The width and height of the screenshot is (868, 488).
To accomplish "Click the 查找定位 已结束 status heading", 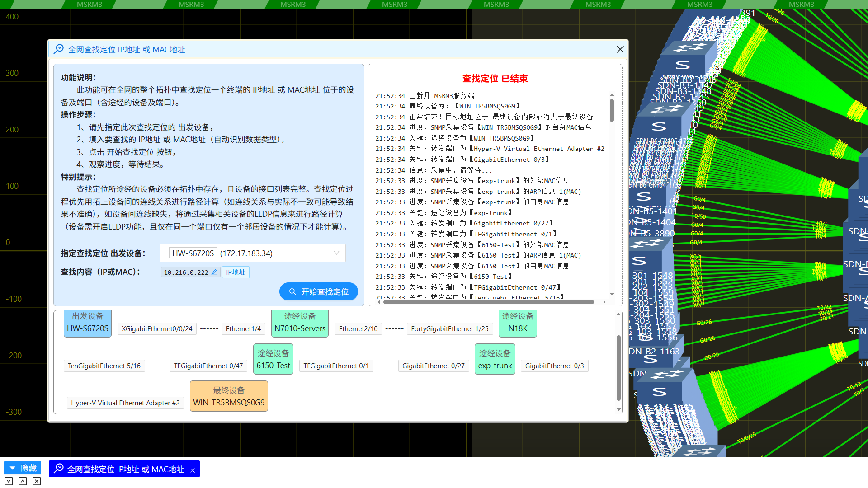I will point(495,79).
